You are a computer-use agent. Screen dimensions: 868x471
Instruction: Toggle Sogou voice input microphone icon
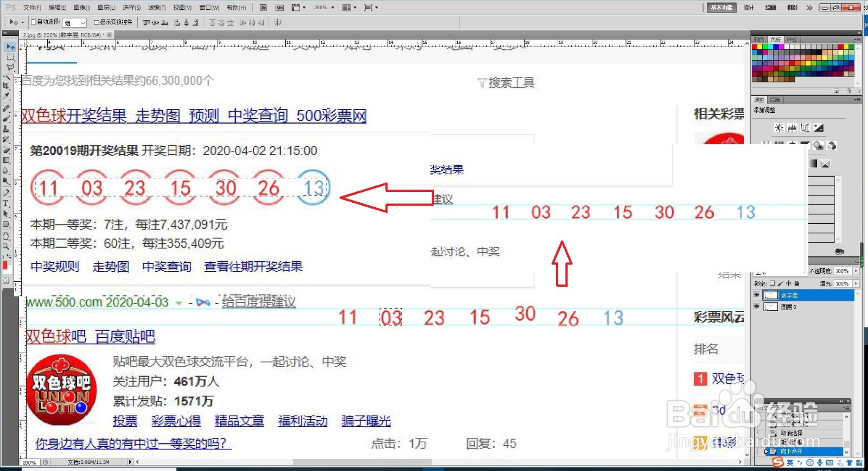point(820,462)
